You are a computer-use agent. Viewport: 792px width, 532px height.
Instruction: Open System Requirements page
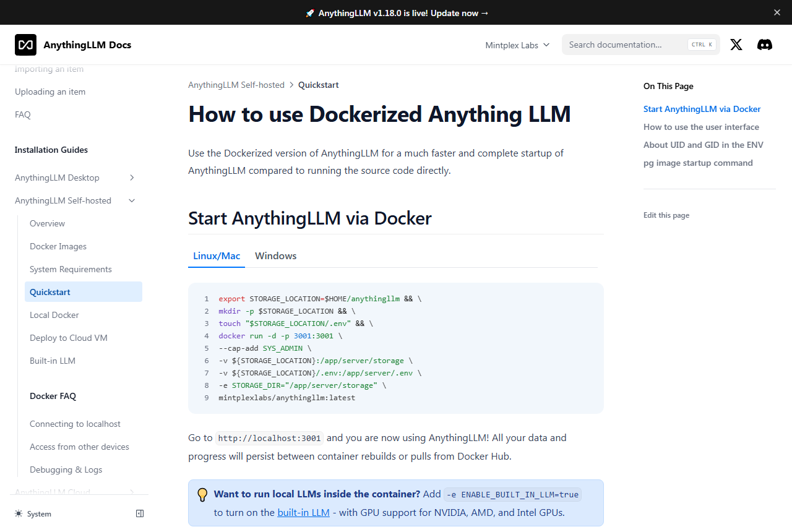coord(84,269)
